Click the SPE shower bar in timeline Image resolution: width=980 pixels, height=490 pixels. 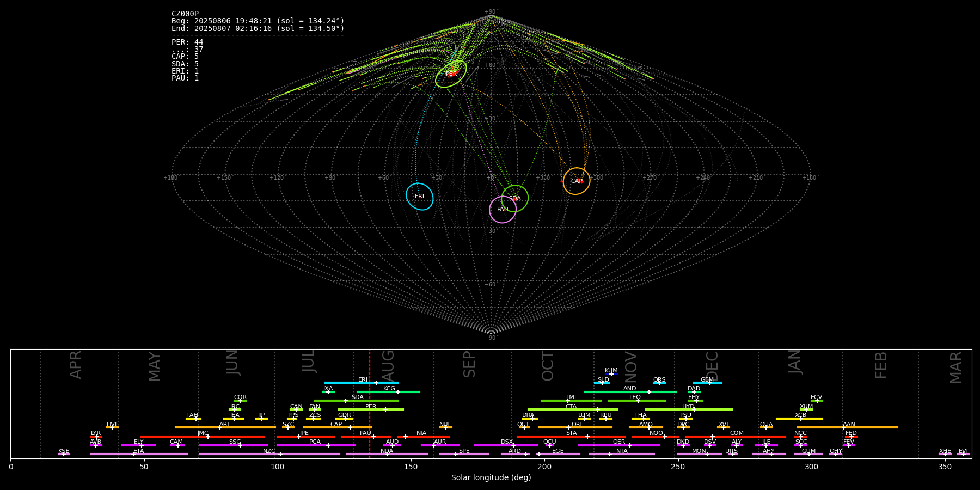[x=464, y=454]
